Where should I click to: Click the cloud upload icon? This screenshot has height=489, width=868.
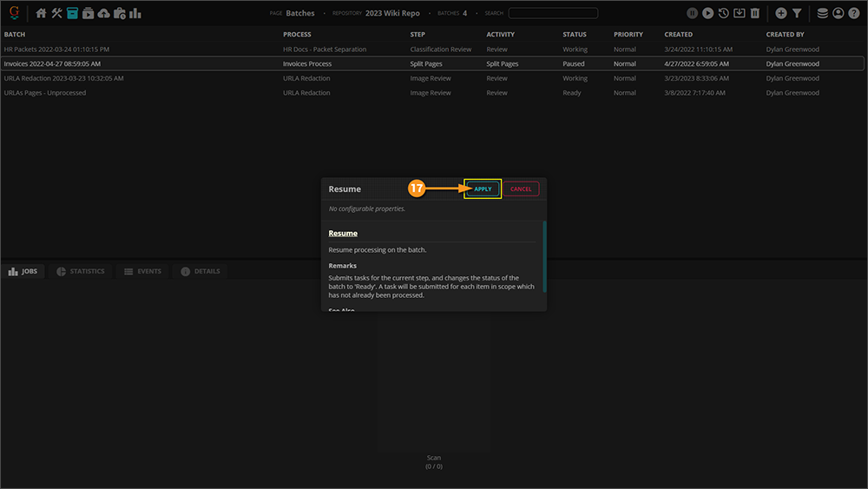104,13
